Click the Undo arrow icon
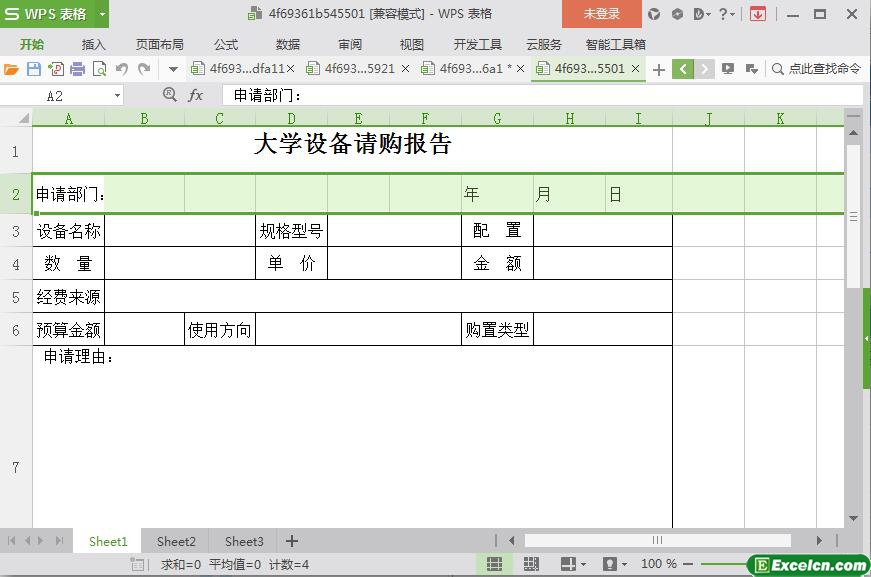The width and height of the screenshot is (871, 577). pyautogui.click(x=121, y=69)
